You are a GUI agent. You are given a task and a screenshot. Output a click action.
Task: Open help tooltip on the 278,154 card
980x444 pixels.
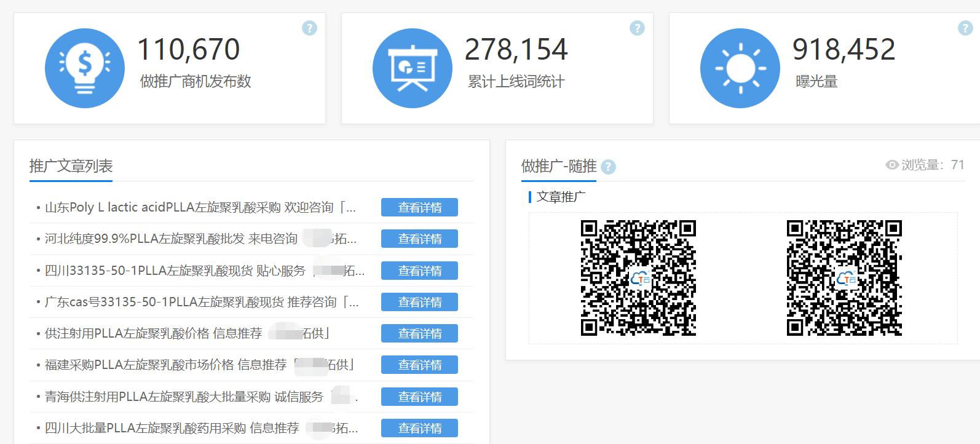(637, 28)
